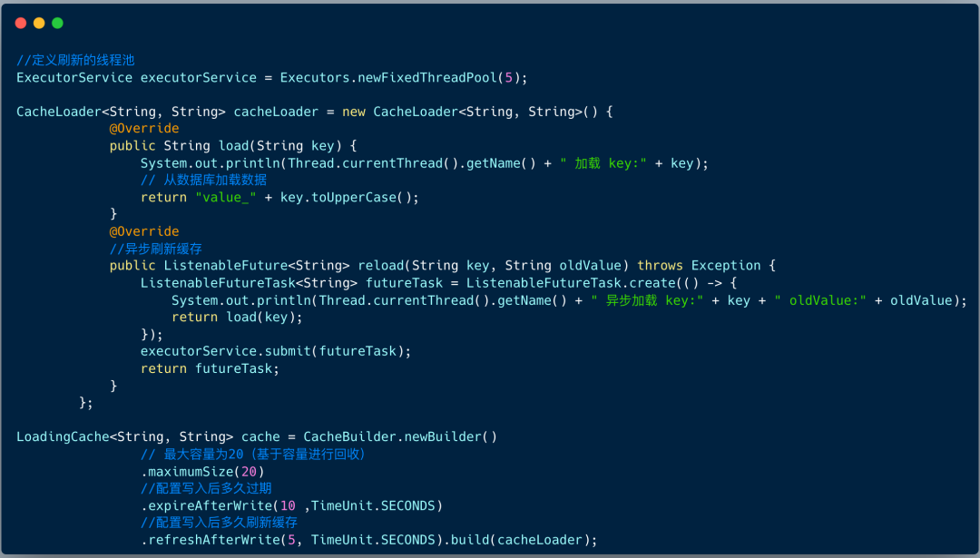Viewport: 980px width, 558px height.
Task: Click the red close window button
Action: pos(21,23)
